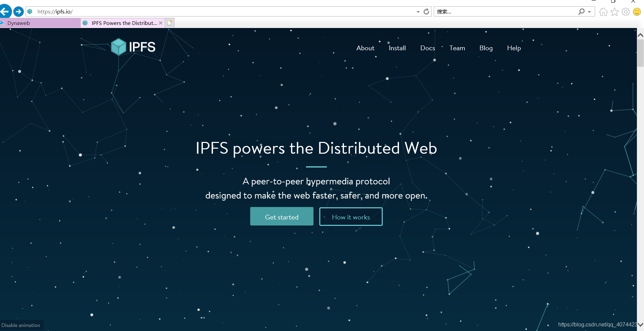Viewport: 644px width, 331px height.
Task: Reload the page with the refresh icon
Action: pyautogui.click(x=426, y=11)
